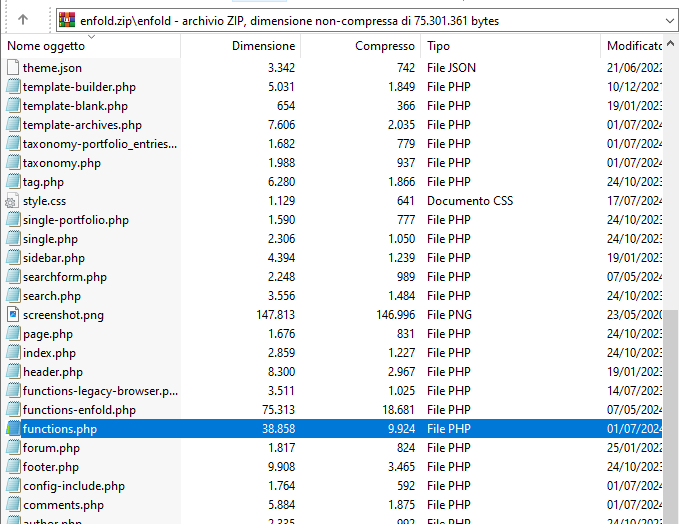Click file name sidebar.php
This screenshot has height=524, width=679.
[54, 259]
